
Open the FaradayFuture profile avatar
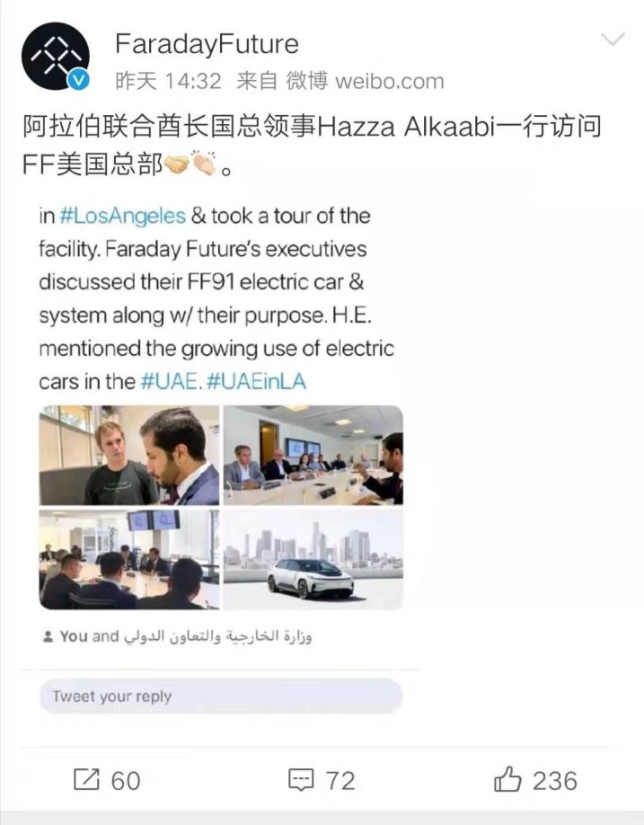55,57
